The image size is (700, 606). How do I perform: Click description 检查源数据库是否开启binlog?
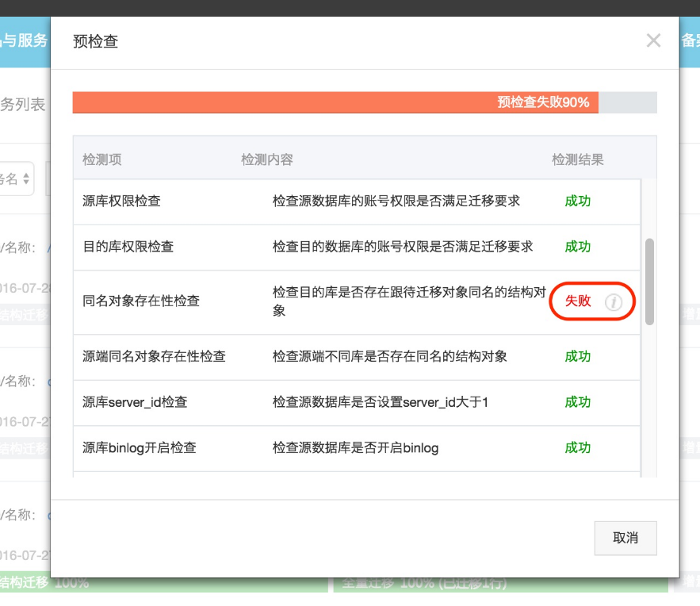355,448
